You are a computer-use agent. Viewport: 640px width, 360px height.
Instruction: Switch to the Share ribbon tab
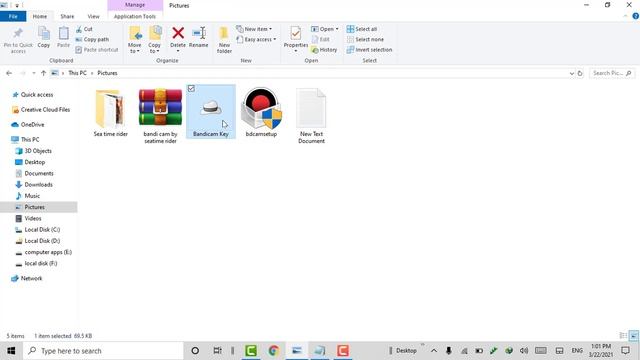pos(67,16)
